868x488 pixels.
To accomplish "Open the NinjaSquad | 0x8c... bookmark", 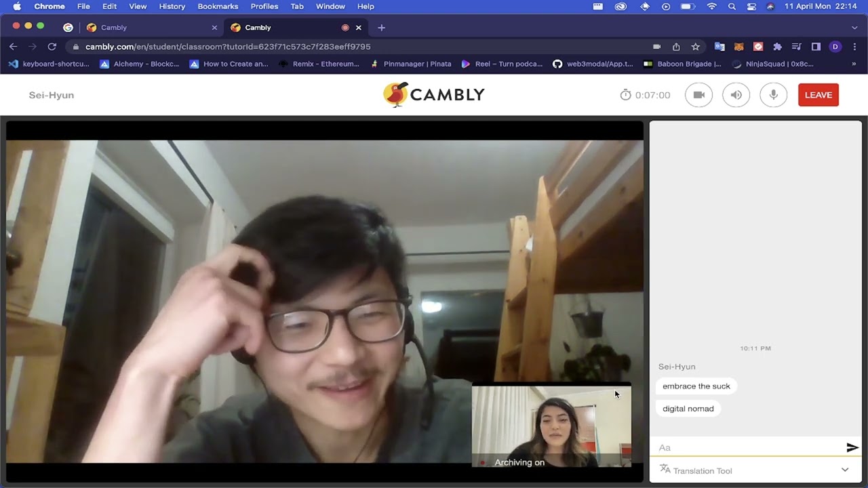I will [x=772, y=64].
